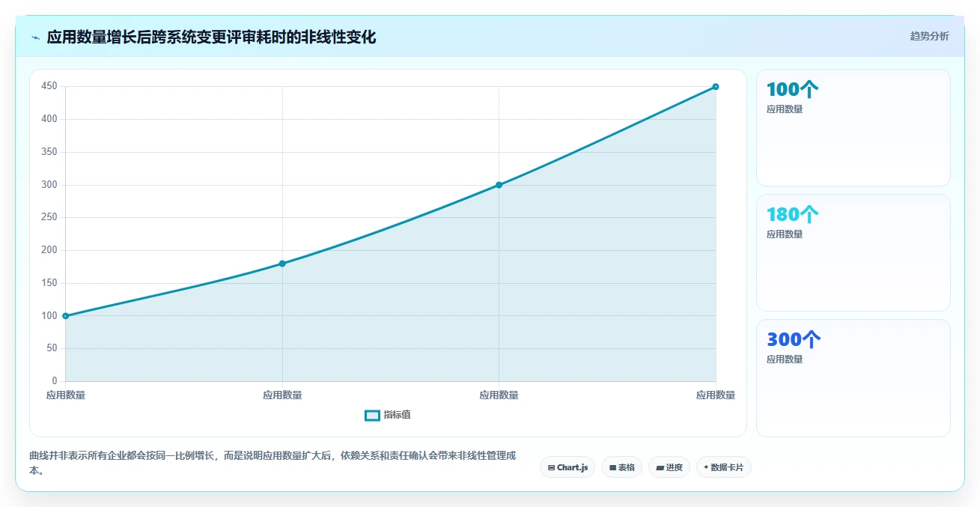
Task: Click the y-axis label 50
Action: pyautogui.click(x=52, y=348)
